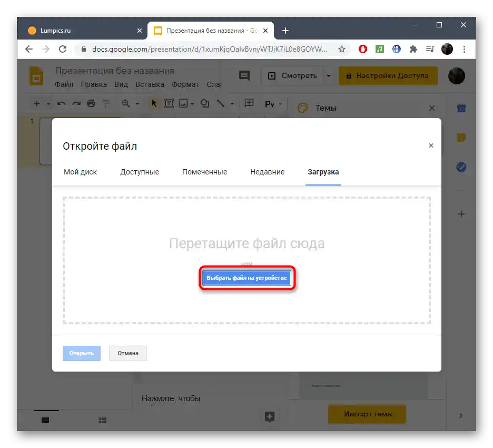Switch to filmstrip view icon
The width and height of the screenshot is (493, 448).
[x=45, y=420]
